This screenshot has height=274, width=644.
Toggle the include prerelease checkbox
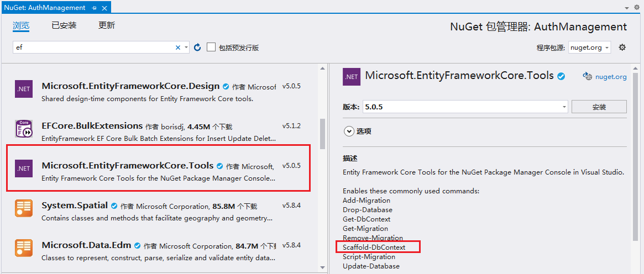coord(211,48)
